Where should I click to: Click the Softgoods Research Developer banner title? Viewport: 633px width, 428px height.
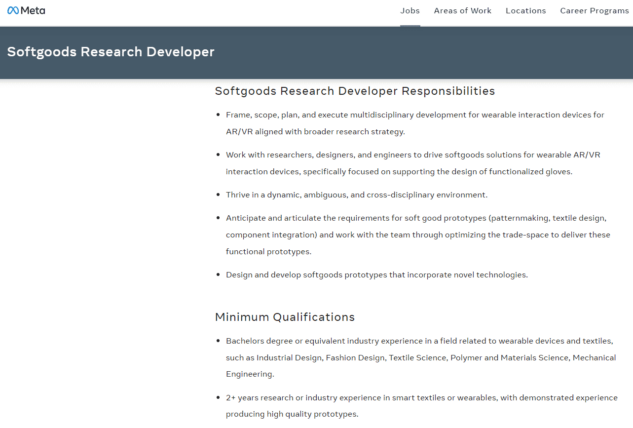[111, 51]
